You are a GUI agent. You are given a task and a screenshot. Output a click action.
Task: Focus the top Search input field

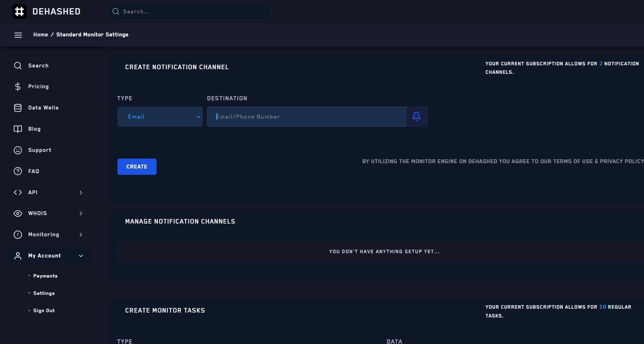click(189, 12)
